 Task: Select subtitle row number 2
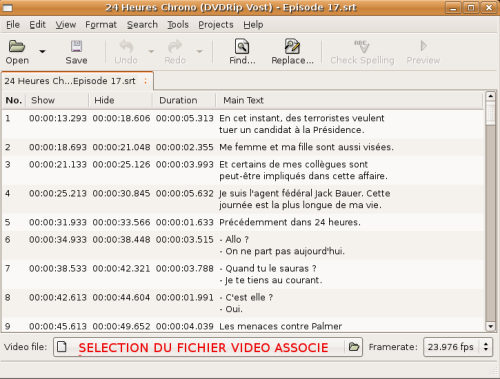243,147
